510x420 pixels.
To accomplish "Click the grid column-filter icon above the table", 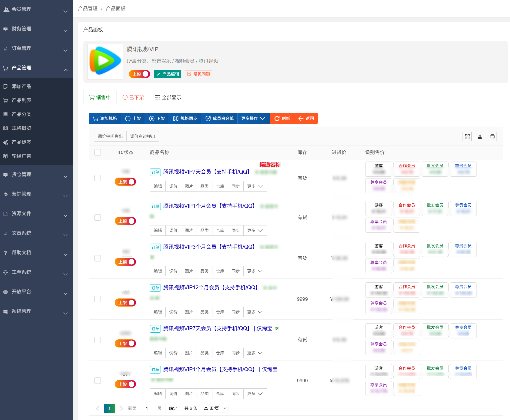I will pyautogui.click(x=467, y=137).
